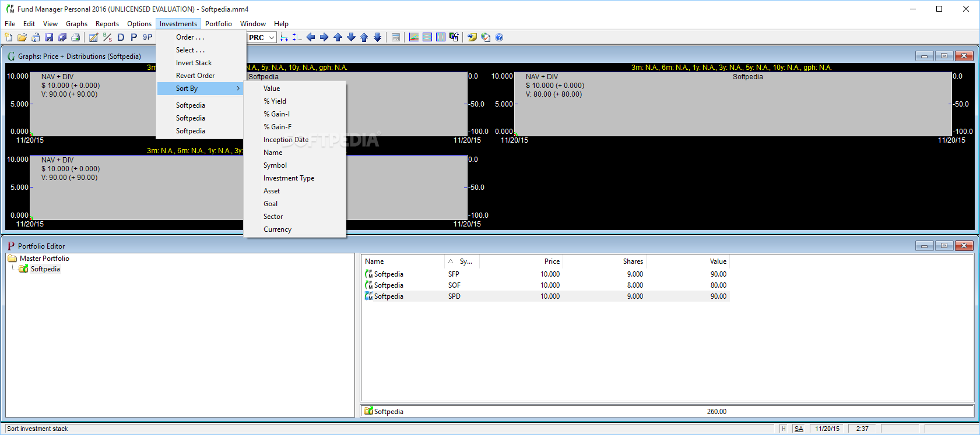Click the first blue down arrow icon

click(351, 37)
